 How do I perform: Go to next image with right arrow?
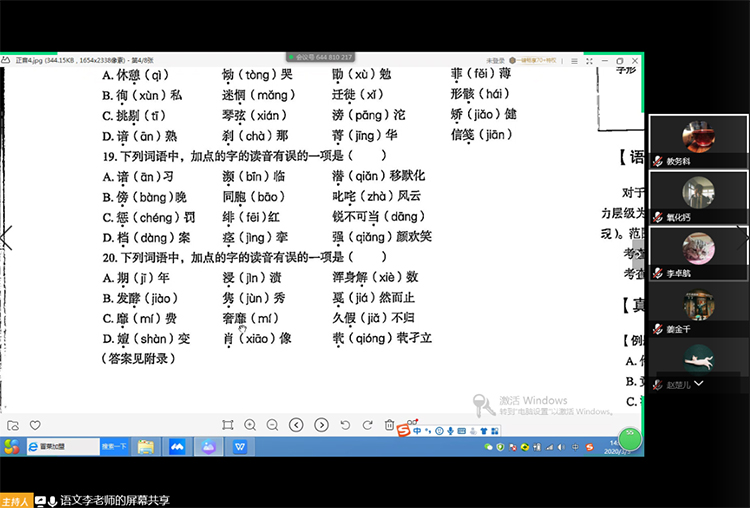(x=319, y=425)
